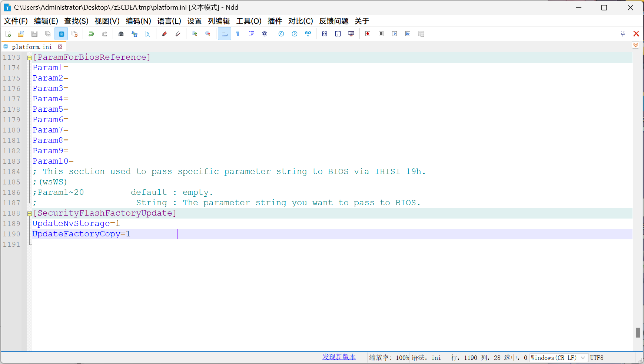Viewport: 644px width, 364px height.
Task: Collapse the SecurityFlashFactoryUpdate section fold marker
Action: pos(29,213)
